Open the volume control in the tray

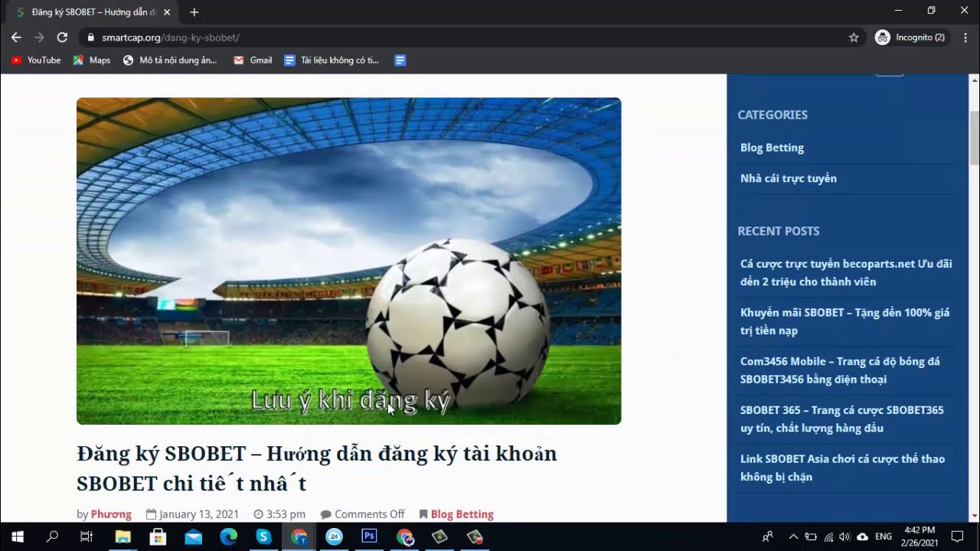844,536
